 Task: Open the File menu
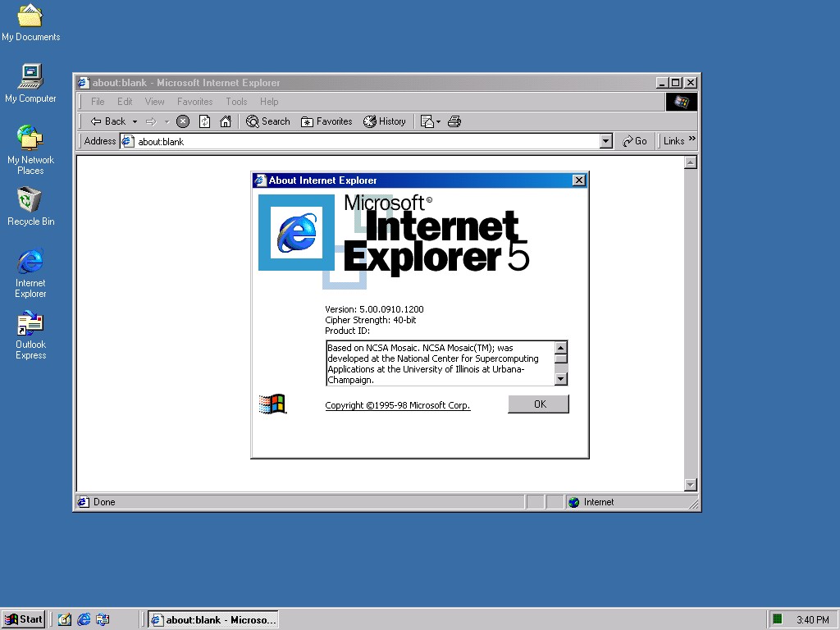click(98, 102)
